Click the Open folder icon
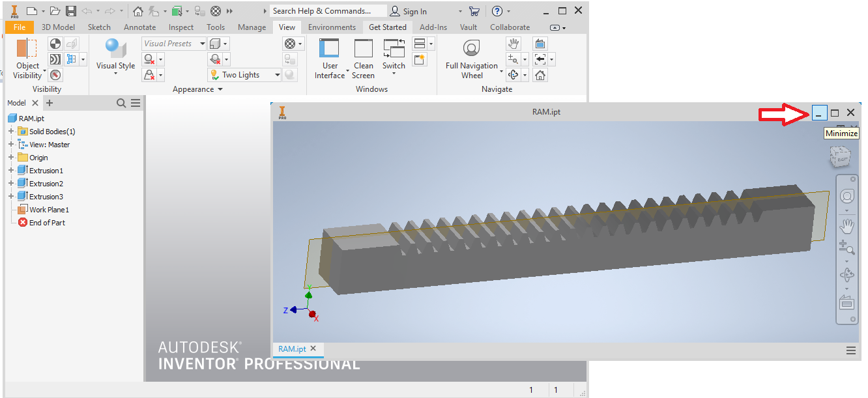The height and width of the screenshot is (398, 868). coord(55,11)
